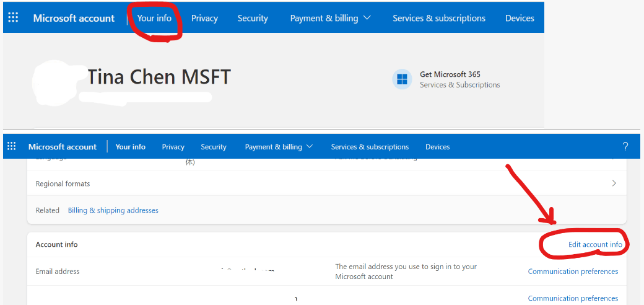
Task: Select Security tab in upper header
Action: 253,18
